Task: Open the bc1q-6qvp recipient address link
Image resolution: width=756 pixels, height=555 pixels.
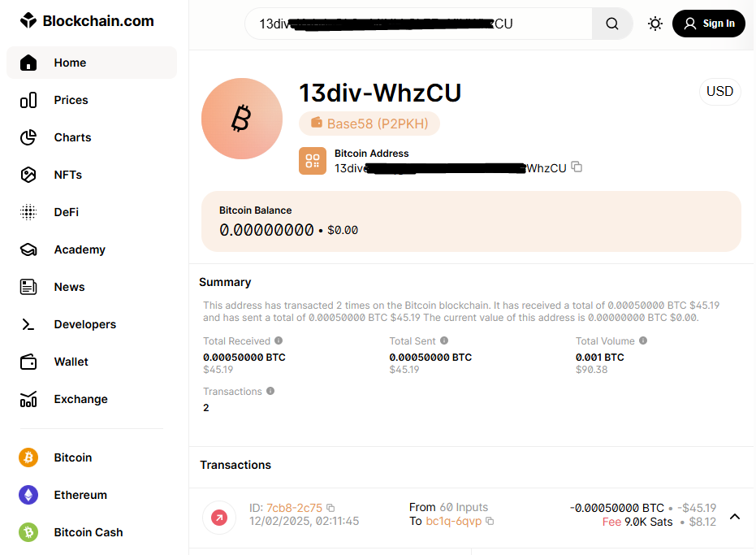Action: tap(453, 521)
